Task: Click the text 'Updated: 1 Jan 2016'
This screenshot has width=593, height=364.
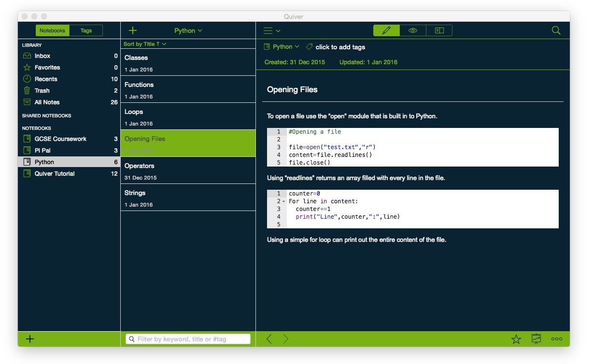Action: (x=368, y=62)
